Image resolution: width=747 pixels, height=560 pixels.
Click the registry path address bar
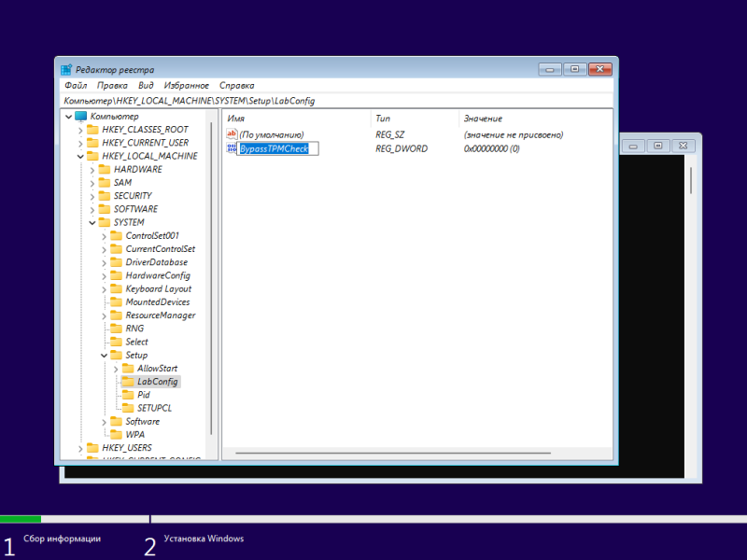click(x=337, y=101)
